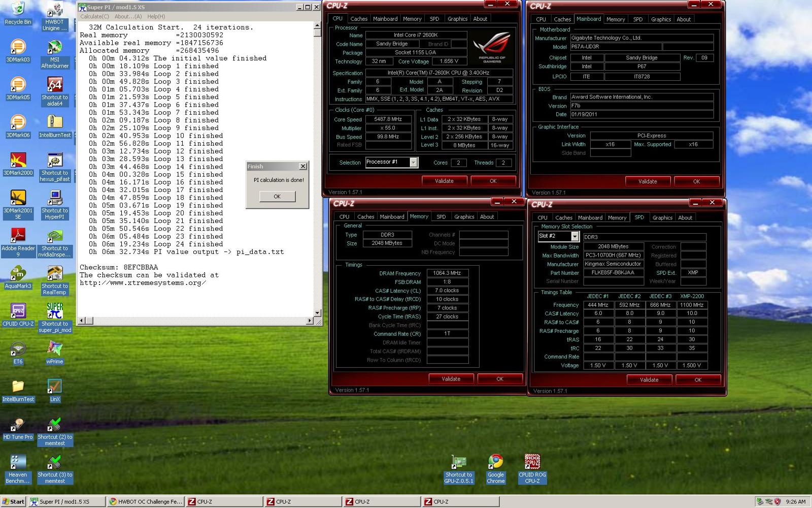Click Validate in CPU-Z CPU window
The image size is (812, 508).
[444, 181]
